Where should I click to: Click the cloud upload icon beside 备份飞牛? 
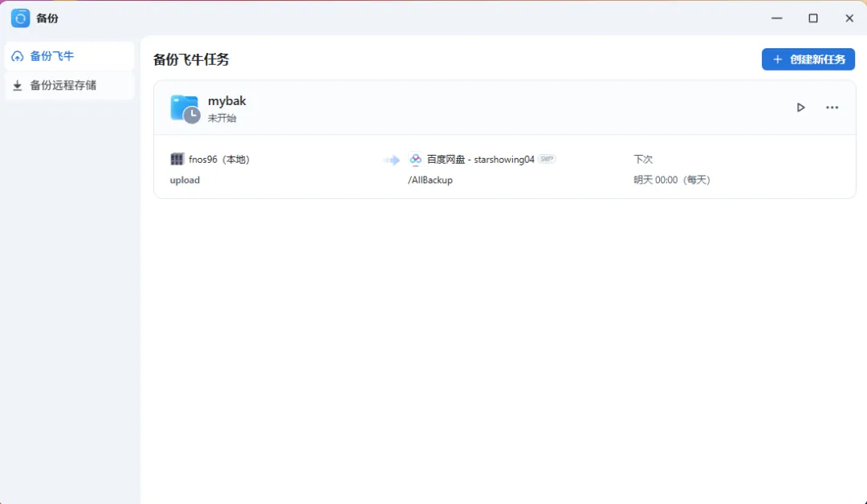tap(18, 56)
